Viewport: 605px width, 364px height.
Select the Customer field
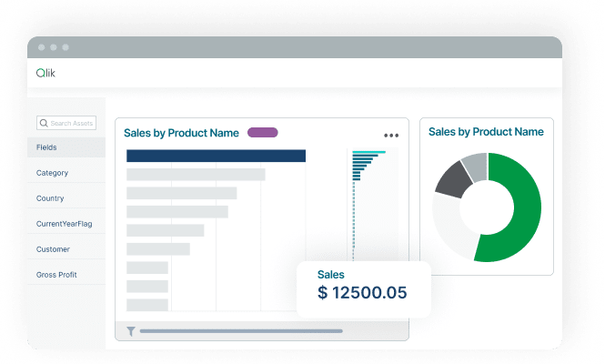(x=66, y=249)
